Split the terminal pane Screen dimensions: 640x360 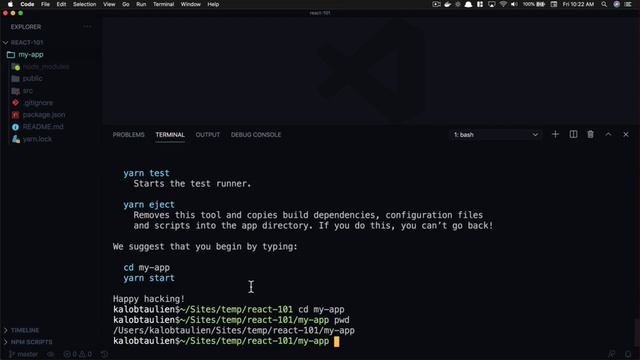coord(573,134)
